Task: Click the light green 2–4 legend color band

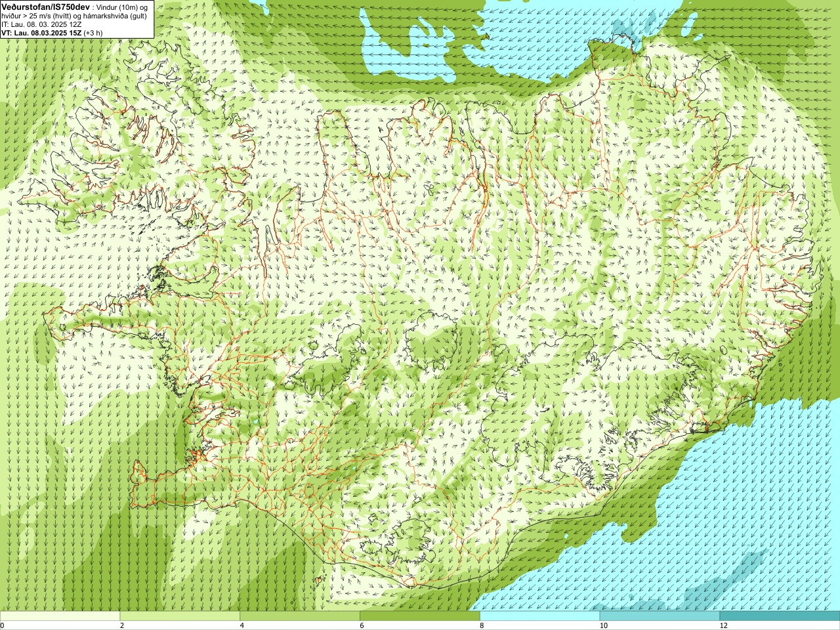Action: pyautogui.click(x=180, y=616)
